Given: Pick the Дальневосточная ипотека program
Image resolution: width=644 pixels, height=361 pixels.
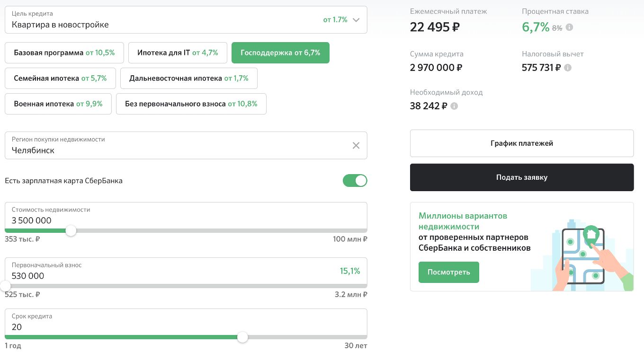Looking at the screenshot, I should [x=188, y=79].
